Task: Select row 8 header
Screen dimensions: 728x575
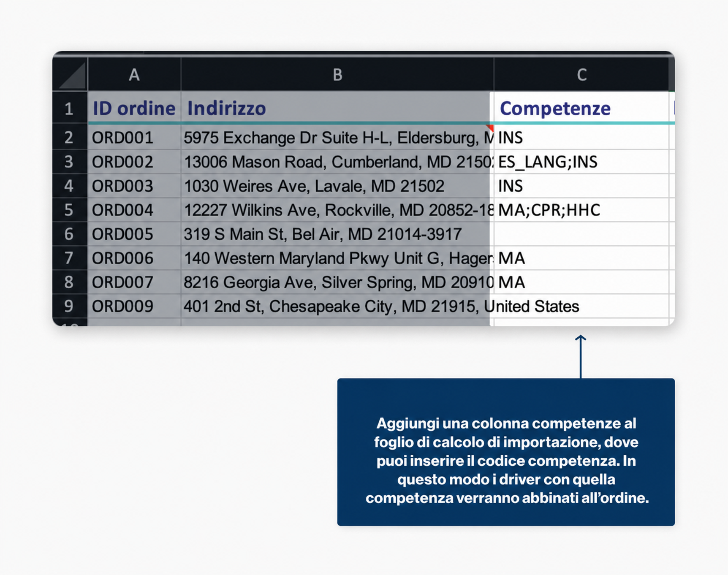Action: click(x=70, y=282)
